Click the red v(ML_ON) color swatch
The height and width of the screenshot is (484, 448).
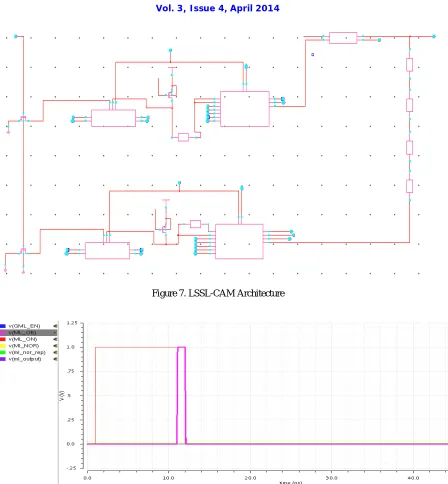tap(3, 339)
